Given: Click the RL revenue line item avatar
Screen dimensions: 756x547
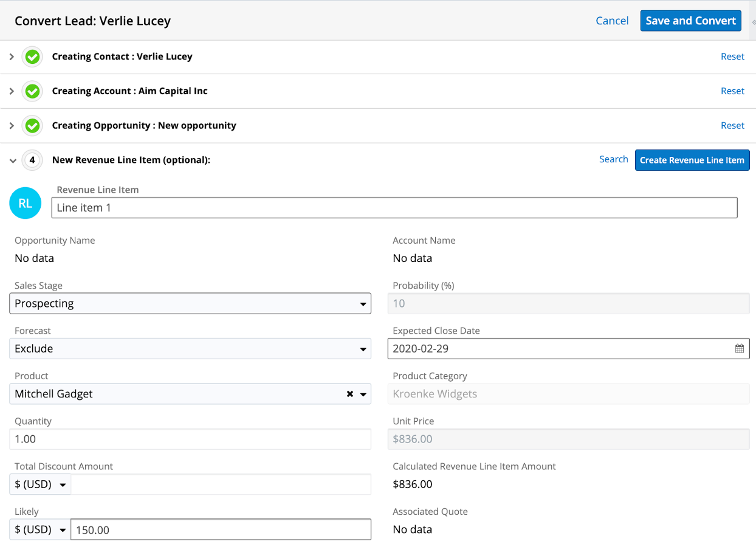Looking at the screenshot, I should (x=25, y=204).
